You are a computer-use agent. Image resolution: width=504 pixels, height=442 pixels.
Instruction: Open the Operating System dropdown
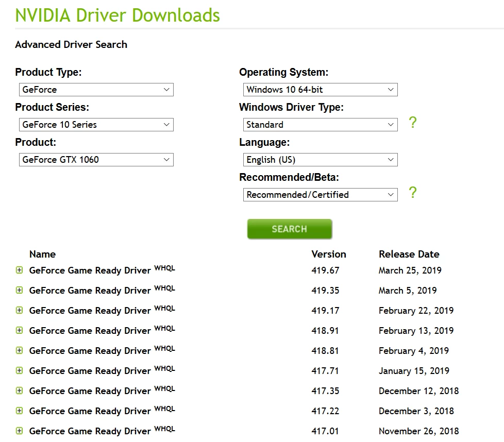(320, 90)
